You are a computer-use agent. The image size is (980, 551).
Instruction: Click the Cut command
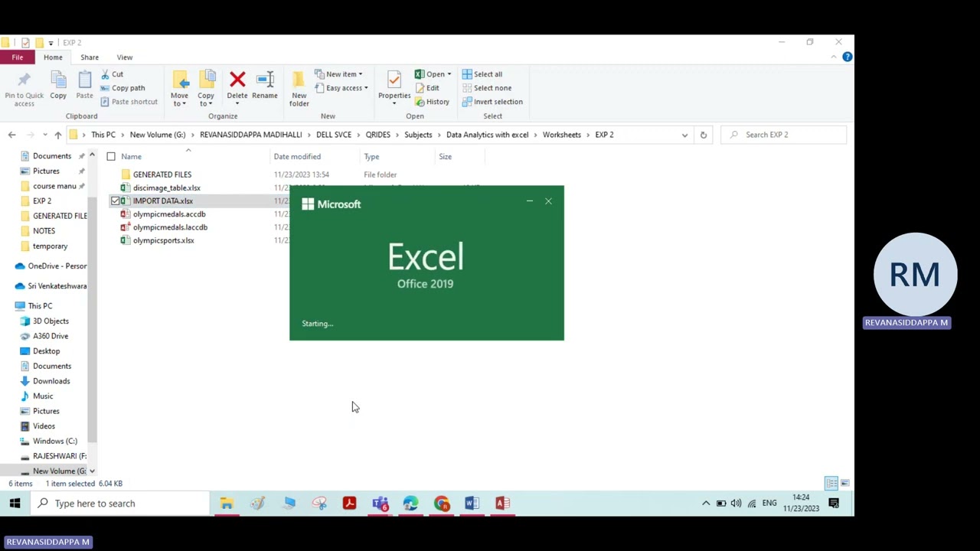point(110,74)
